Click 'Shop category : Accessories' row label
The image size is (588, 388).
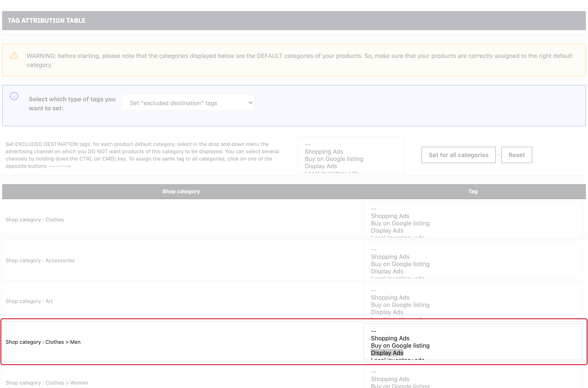40,260
